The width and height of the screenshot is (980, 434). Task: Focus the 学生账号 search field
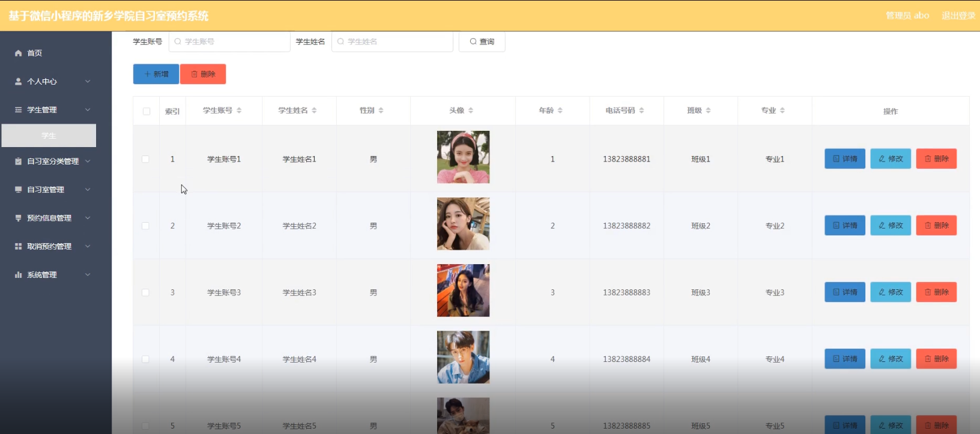click(x=229, y=42)
